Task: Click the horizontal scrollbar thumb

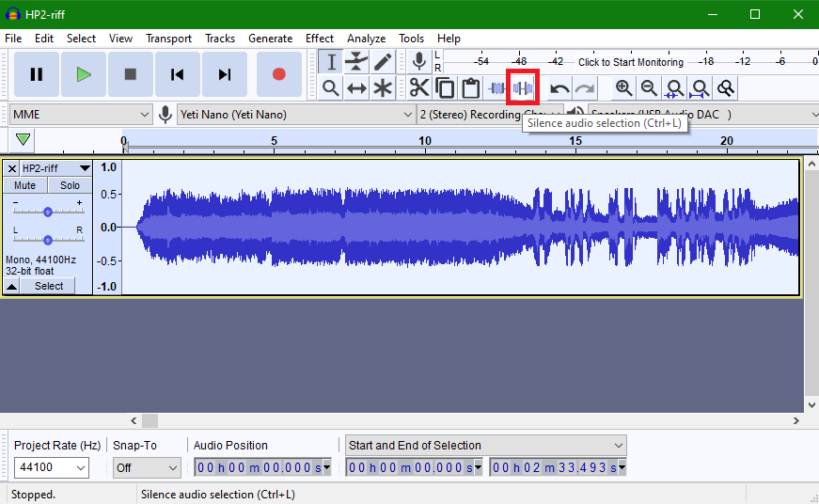Action: (x=150, y=420)
